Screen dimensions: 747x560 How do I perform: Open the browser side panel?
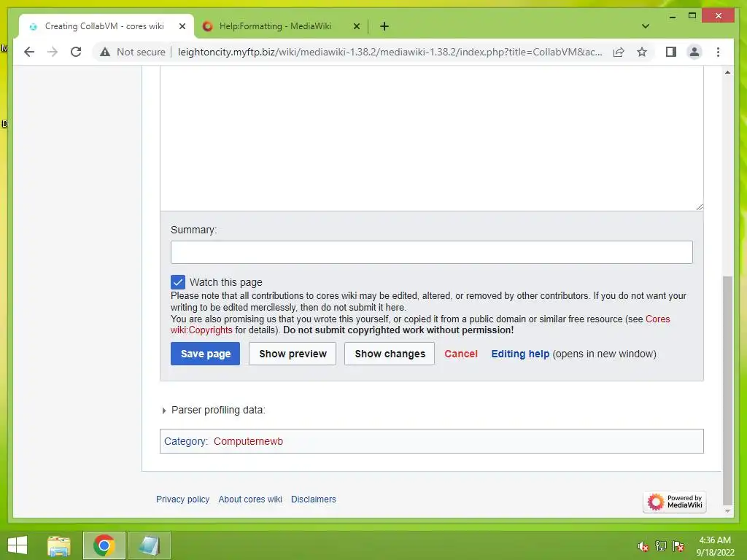(x=671, y=52)
